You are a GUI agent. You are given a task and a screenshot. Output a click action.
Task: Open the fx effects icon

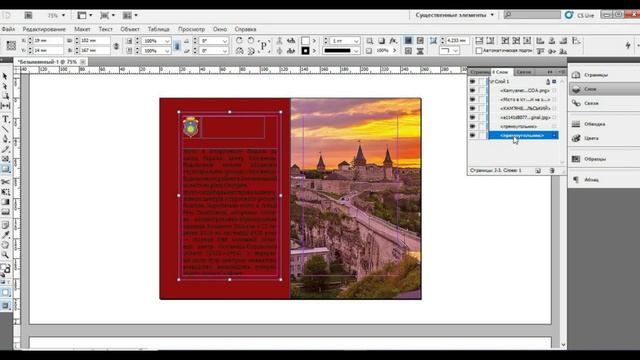pos(393,40)
